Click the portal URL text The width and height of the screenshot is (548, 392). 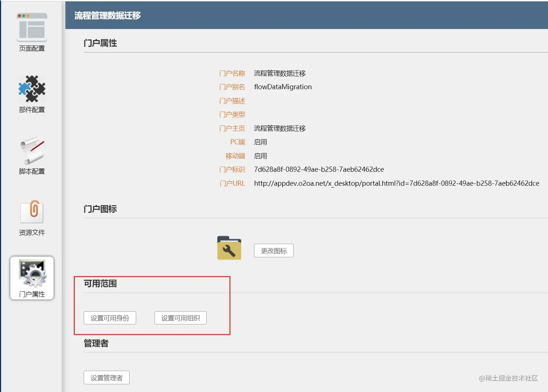(x=396, y=183)
